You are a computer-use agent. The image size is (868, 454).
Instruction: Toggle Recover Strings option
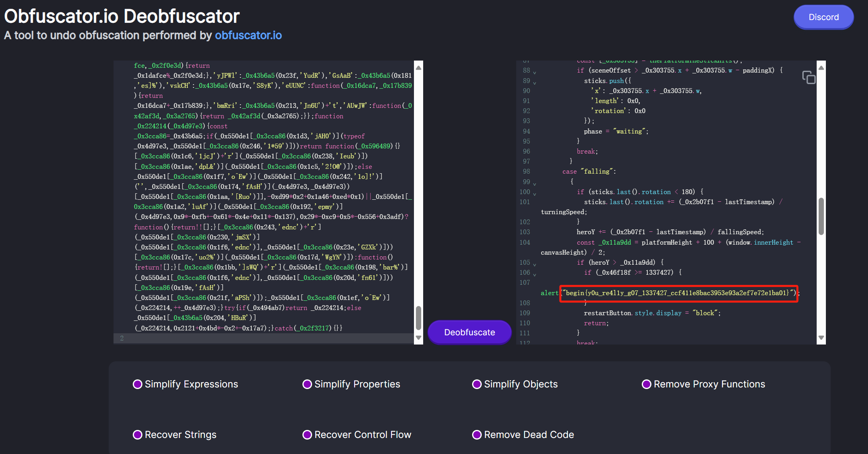(x=138, y=435)
